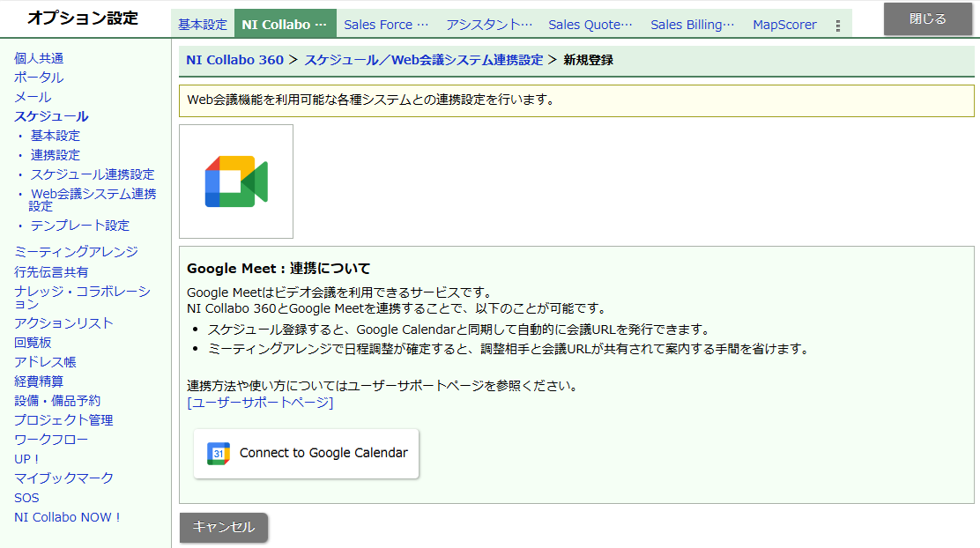The image size is (980, 548).
Task: Click the オプション設定 title
Action: pyautogui.click(x=83, y=18)
